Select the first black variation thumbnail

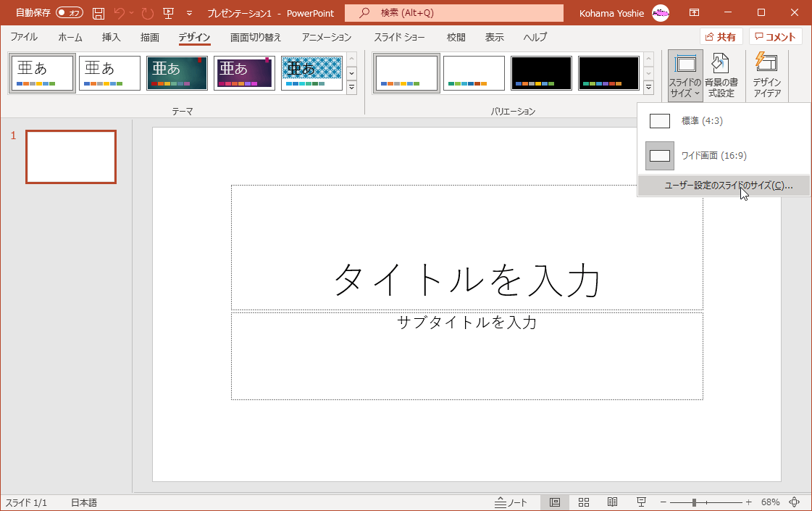tap(541, 73)
